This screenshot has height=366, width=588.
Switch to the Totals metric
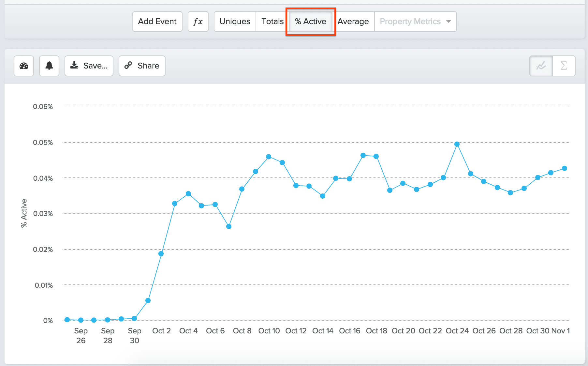point(272,21)
